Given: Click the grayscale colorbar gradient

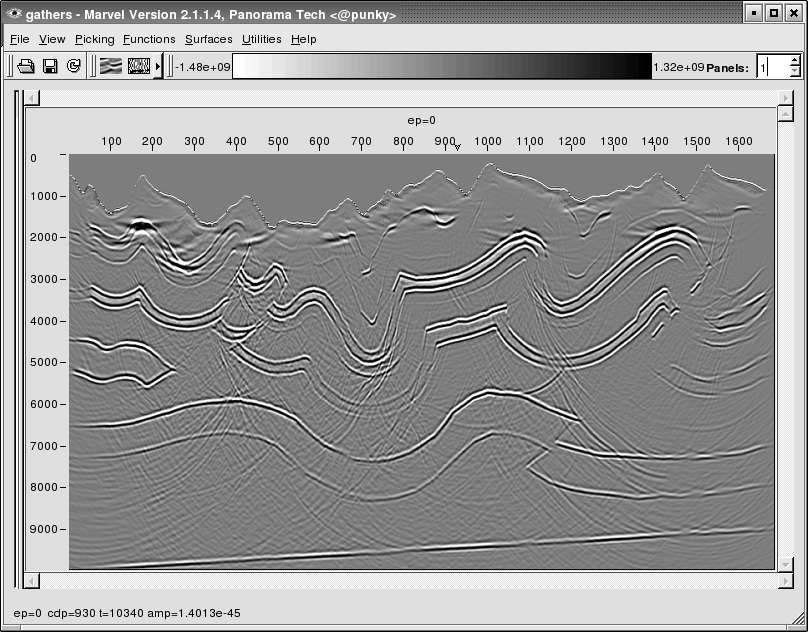Looking at the screenshot, I should [442, 66].
